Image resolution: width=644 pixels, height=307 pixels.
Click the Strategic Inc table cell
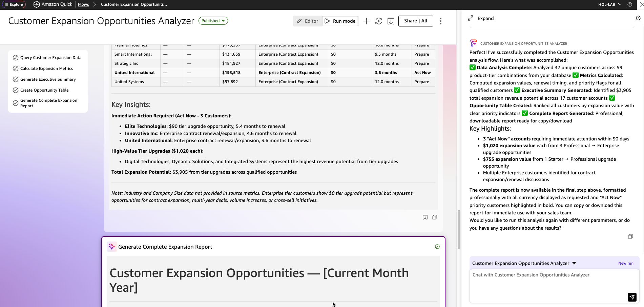point(136,63)
